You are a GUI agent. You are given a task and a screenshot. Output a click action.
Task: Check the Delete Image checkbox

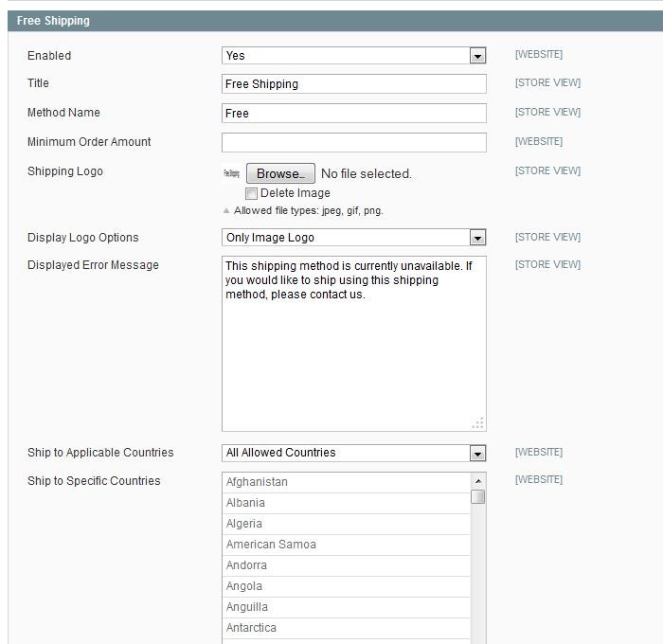tap(251, 193)
